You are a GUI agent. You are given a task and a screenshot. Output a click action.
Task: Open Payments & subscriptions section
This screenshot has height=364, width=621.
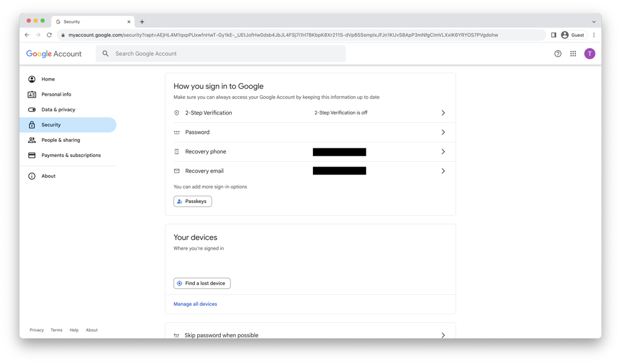(71, 156)
